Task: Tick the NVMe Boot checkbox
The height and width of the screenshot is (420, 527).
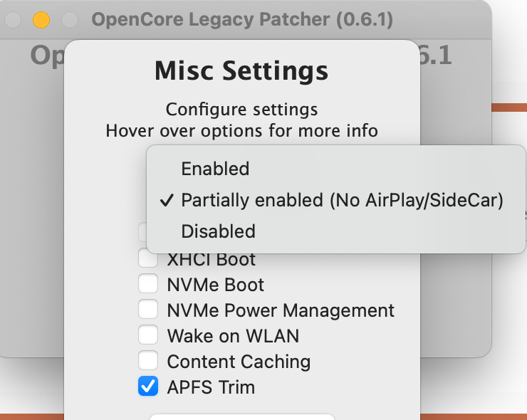Action: 148,285
